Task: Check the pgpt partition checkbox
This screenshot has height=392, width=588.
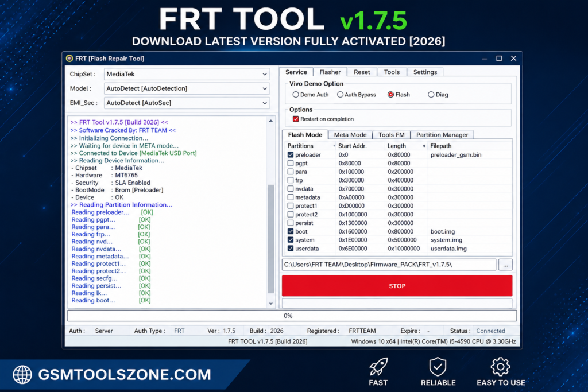Action: pyautogui.click(x=291, y=163)
